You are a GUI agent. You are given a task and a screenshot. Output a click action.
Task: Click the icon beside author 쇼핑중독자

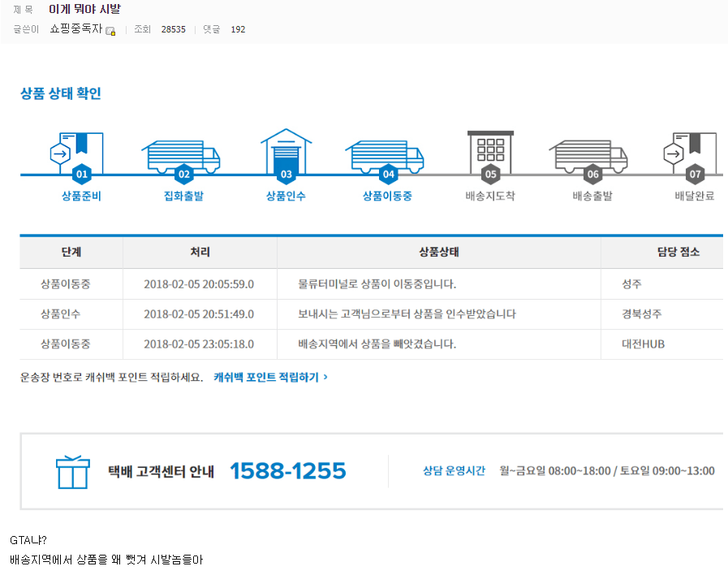tap(110, 30)
